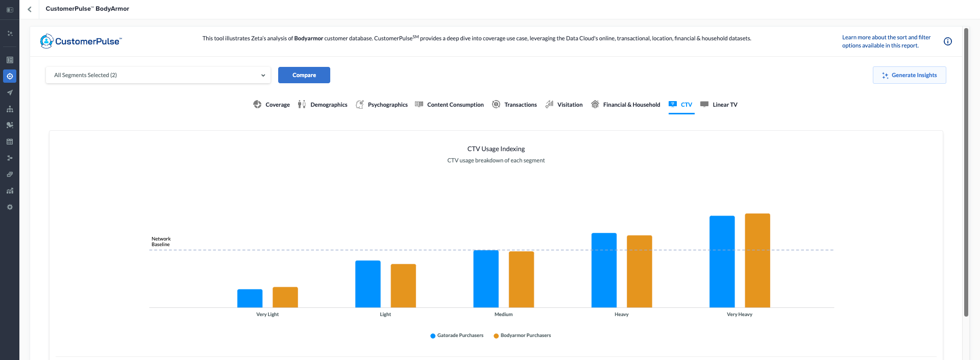Click the Linear TV monitor icon

coord(704,104)
